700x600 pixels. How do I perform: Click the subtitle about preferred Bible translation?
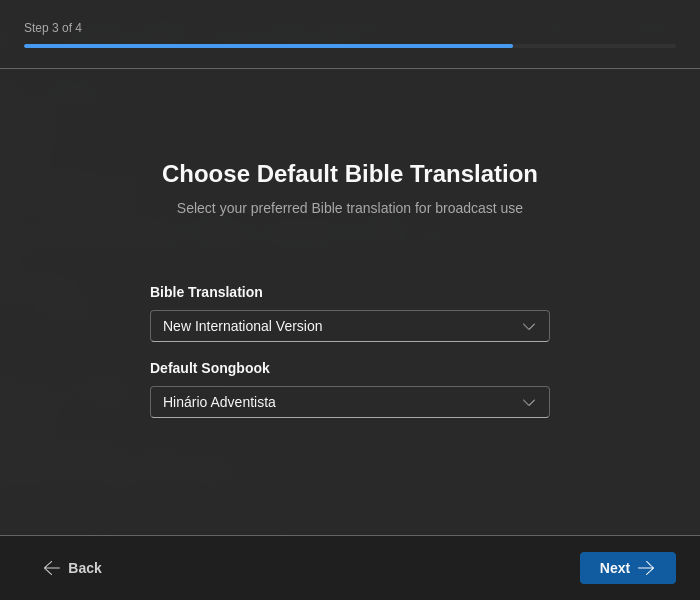click(x=350, y=208)
